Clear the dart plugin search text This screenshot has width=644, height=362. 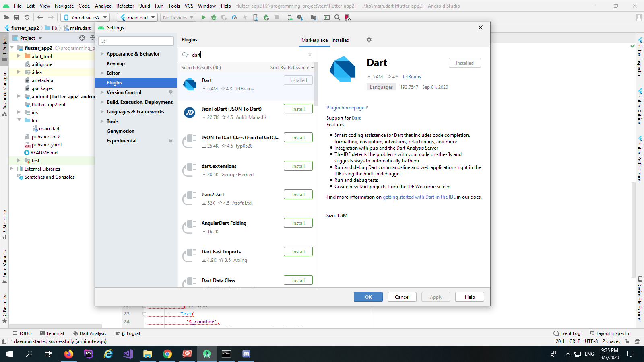pos(310,55)
